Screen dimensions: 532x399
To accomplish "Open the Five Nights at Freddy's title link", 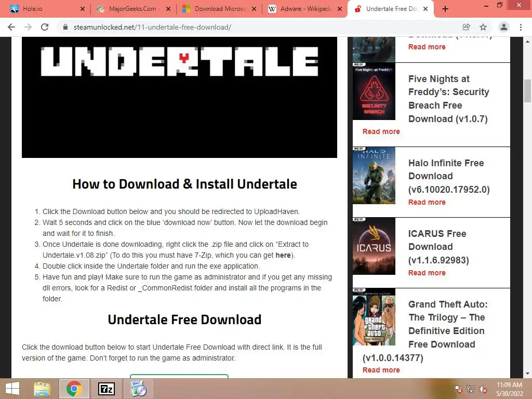I will pos(448,99).
